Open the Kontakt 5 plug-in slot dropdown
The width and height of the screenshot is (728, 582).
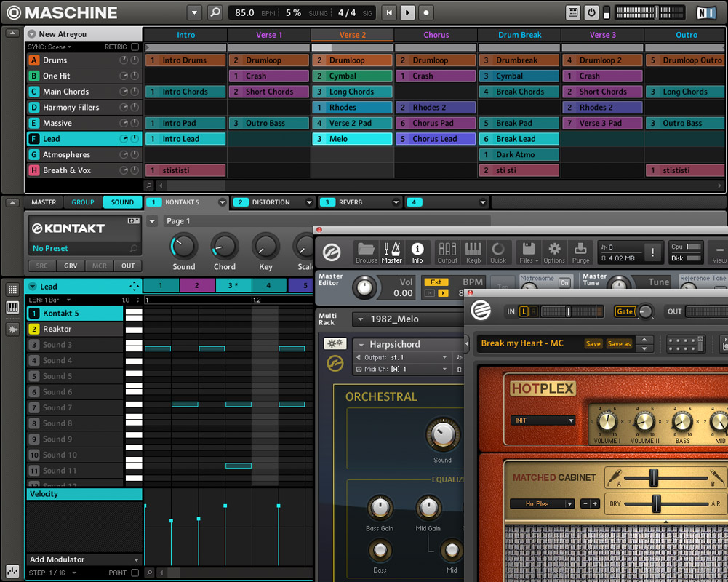click(x=223, y=202)
